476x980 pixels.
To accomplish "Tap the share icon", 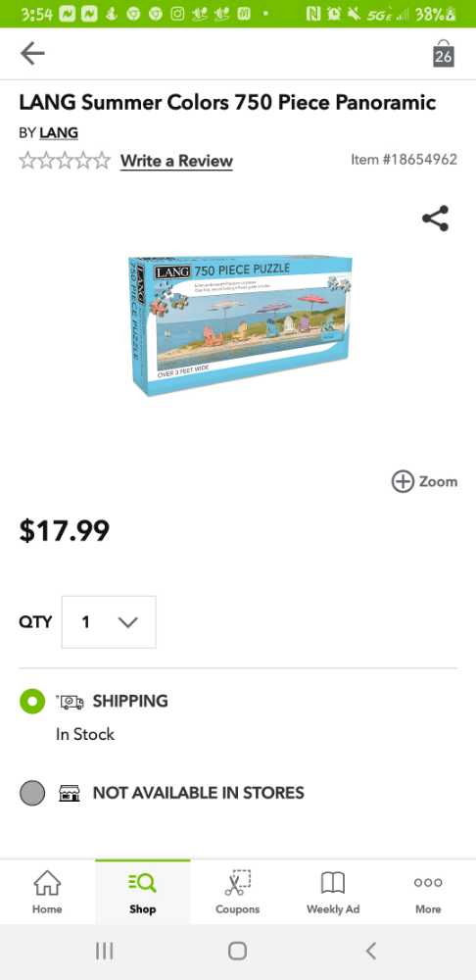I will [436, 219].
